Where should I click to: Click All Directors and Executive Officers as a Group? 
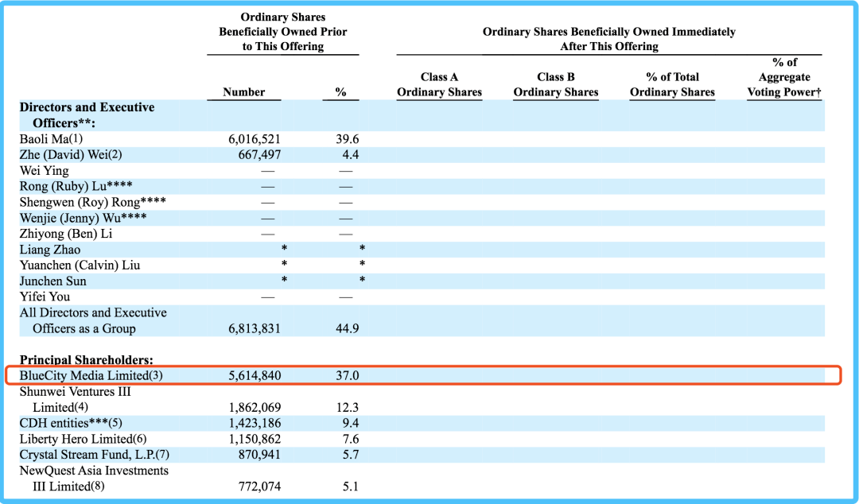tap(93, 320)
